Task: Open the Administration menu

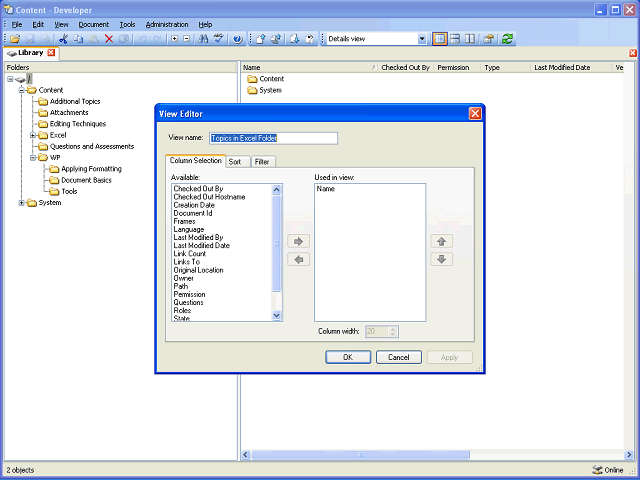Action: [167, 24]
